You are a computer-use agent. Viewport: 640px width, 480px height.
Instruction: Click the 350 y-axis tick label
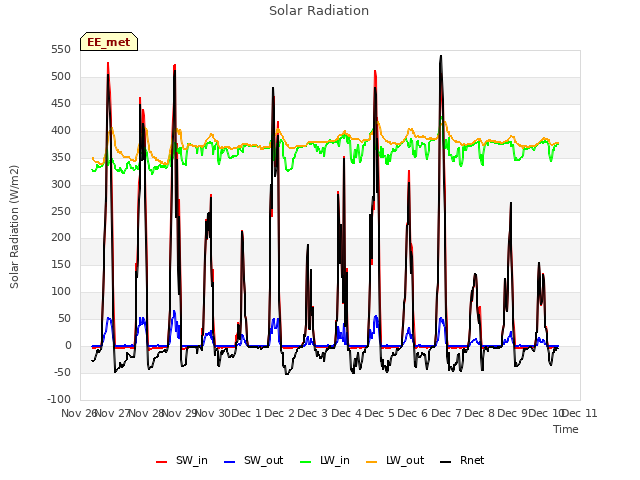coord(61,157)
